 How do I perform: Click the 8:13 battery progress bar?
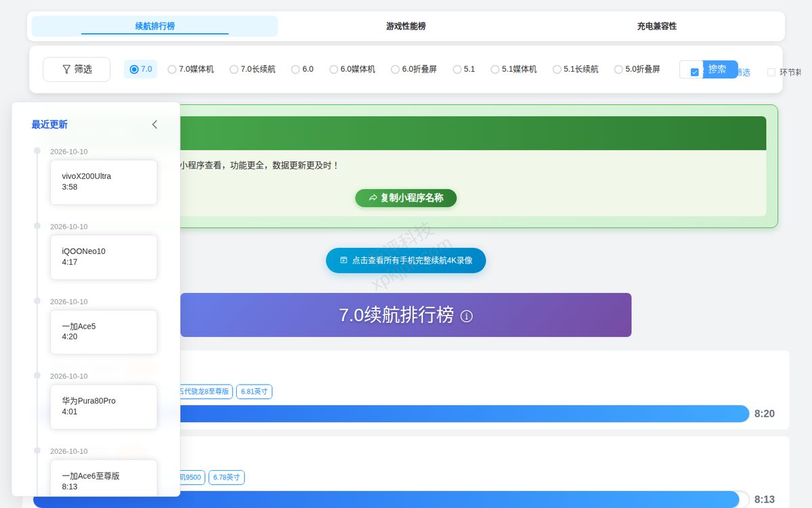coord(391,499)
